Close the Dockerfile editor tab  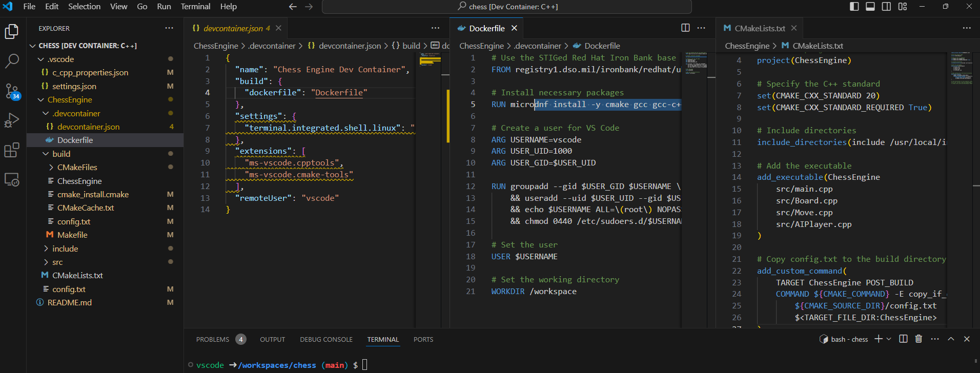point(514,28)
